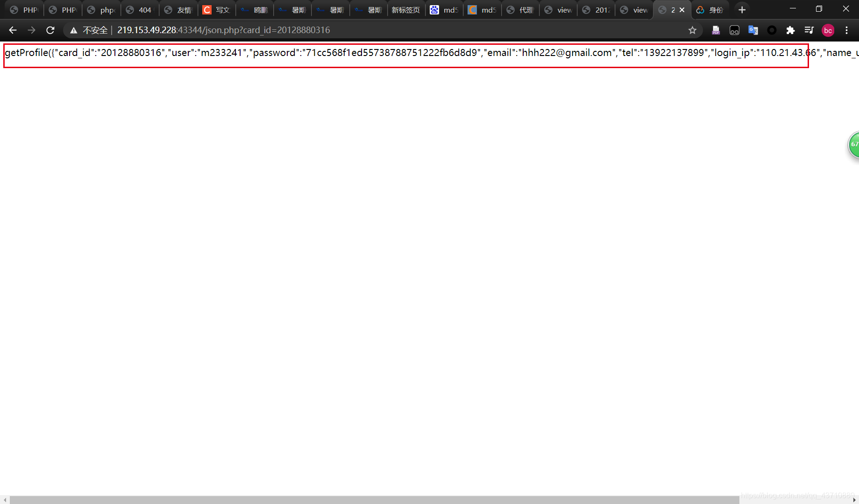
Task: Click the user value m233241
Action: [x=221, y=53]
